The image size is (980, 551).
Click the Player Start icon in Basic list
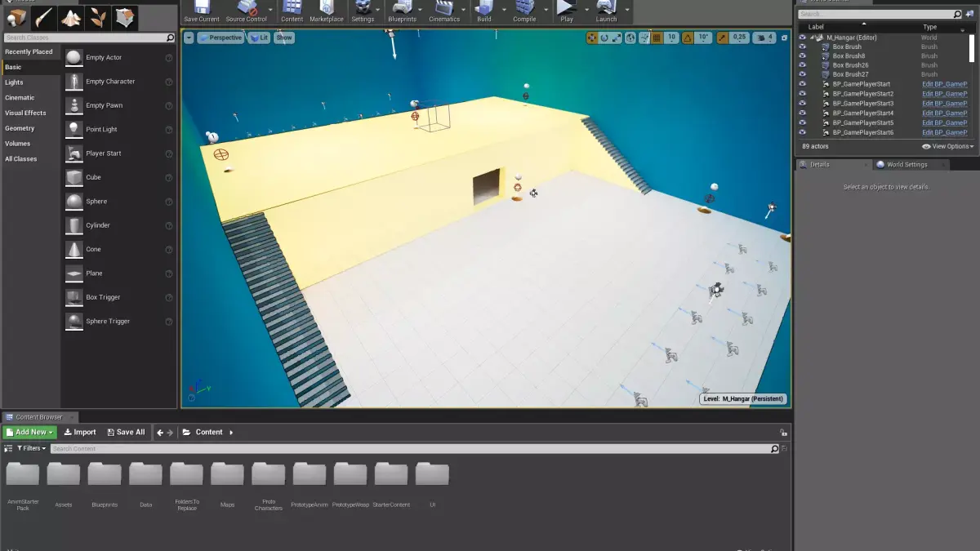pyautogui.click(x=73, y=153)
